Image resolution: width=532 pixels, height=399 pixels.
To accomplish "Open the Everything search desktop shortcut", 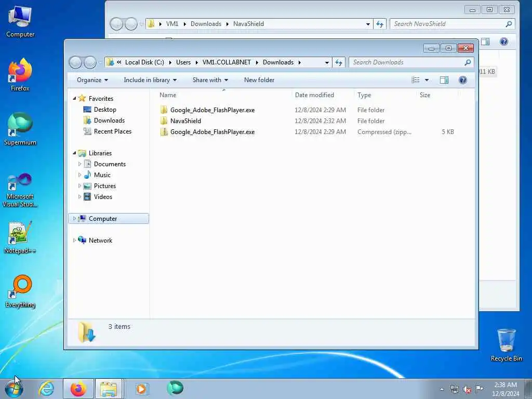I will 20,291.
